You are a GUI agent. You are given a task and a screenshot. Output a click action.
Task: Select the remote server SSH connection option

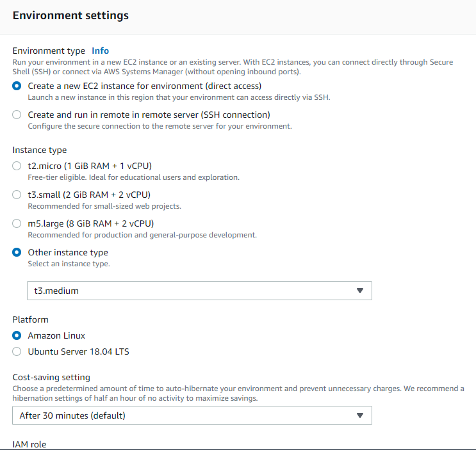(x=17, y=115)
